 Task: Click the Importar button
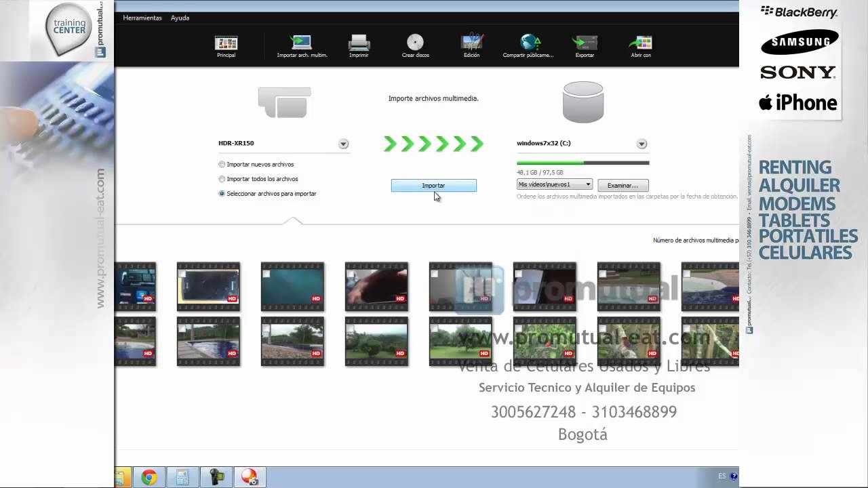pyautogui.click(x=434, y=186)
